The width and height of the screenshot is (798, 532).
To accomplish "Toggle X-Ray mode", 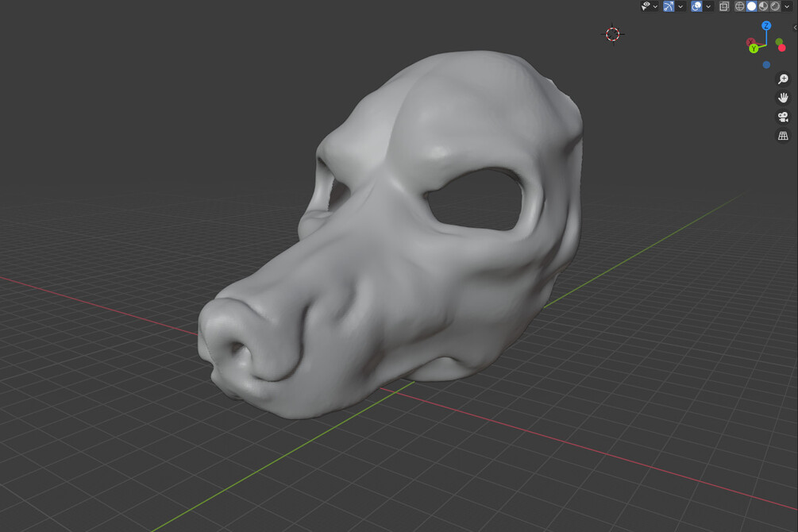I will tap(723, 6).
